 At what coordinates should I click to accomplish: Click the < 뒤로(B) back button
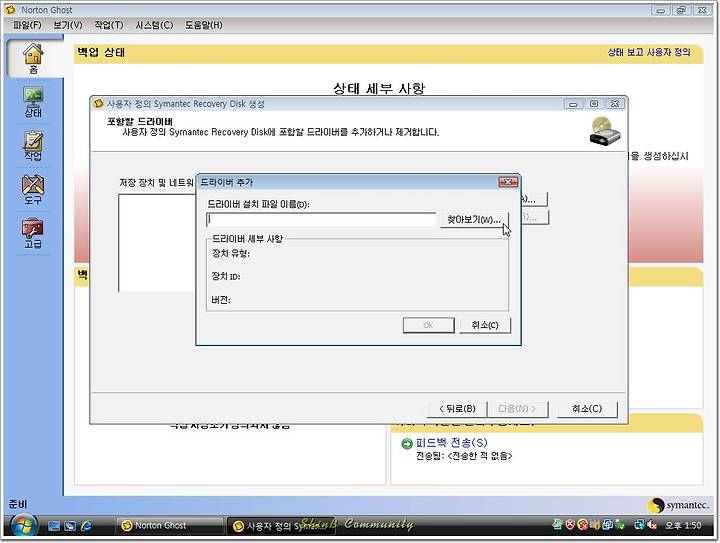coord(456,409)
